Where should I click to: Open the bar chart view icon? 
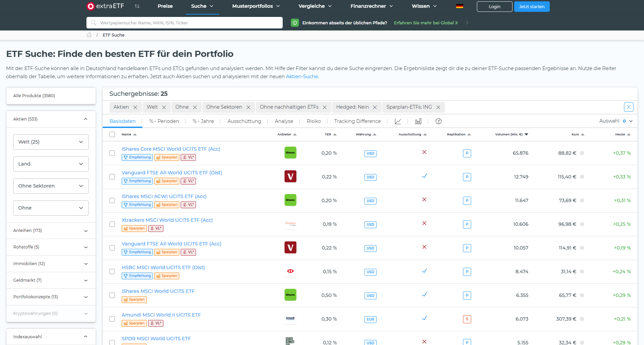coord(418,121)
